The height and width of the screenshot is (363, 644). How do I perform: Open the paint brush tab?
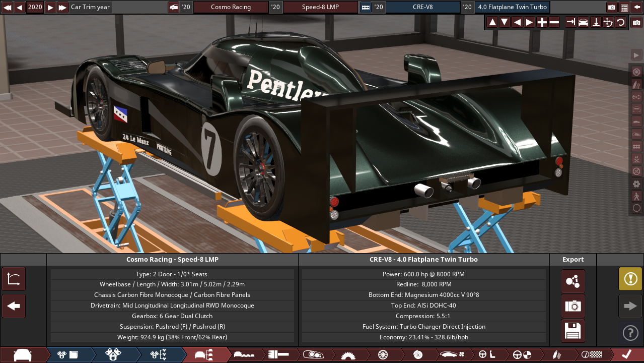(278, 355)
